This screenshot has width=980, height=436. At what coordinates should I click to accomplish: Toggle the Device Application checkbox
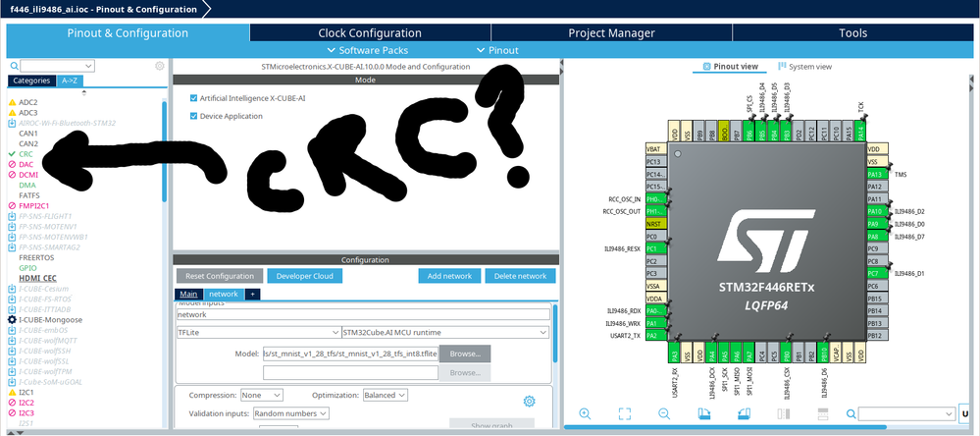coord(194,116)
